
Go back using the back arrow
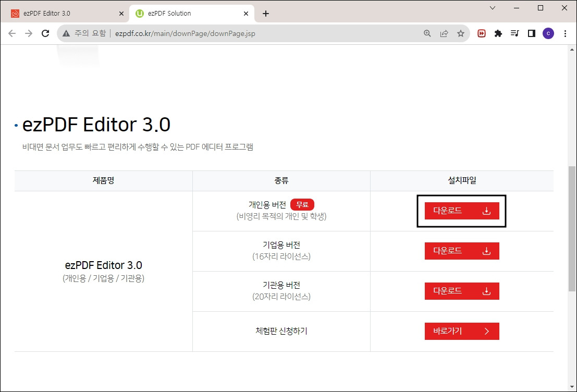tap(11, 33)
